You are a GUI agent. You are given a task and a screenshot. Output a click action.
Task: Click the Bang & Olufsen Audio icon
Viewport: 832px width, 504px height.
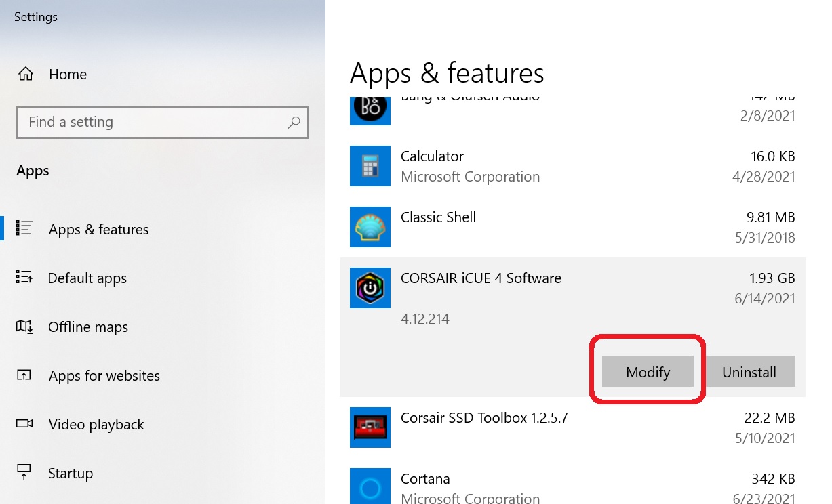(x=370, y=108)
